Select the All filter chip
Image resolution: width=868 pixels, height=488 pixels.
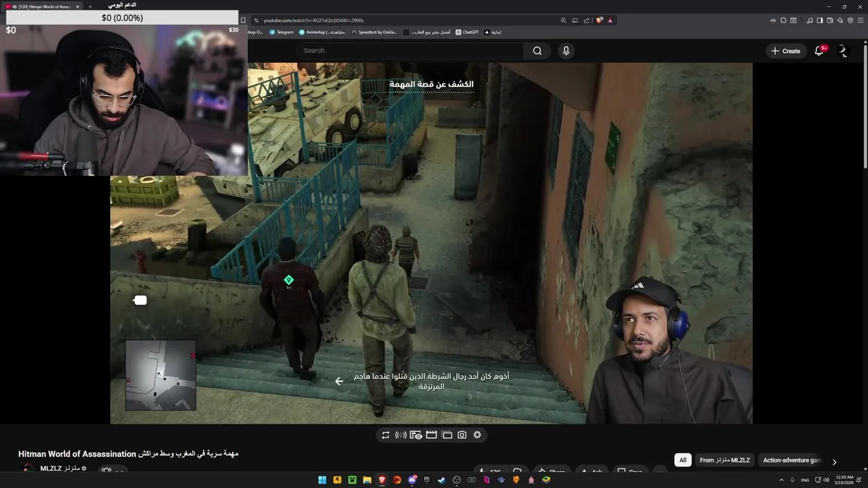coord(683,460)
